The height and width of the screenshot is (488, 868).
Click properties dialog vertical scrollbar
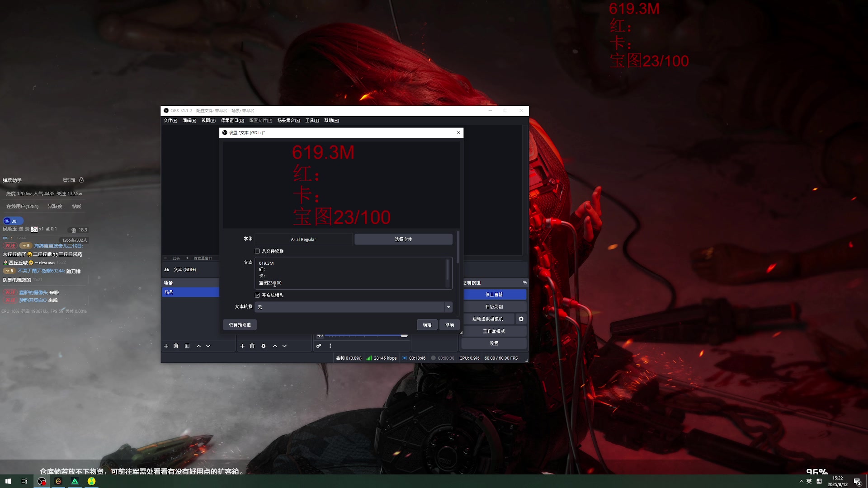point(458,248)
